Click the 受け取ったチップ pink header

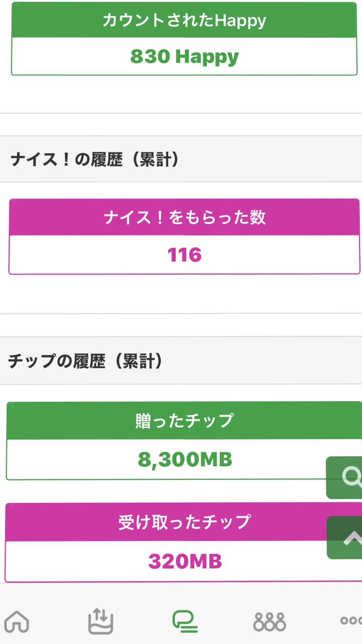[x=184, y=522]
